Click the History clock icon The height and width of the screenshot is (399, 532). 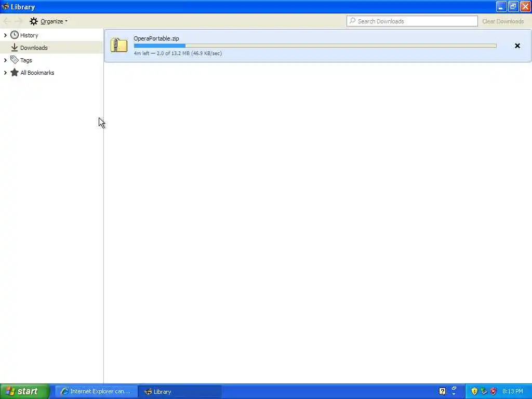pyautogui.click(x=14, y=35)
